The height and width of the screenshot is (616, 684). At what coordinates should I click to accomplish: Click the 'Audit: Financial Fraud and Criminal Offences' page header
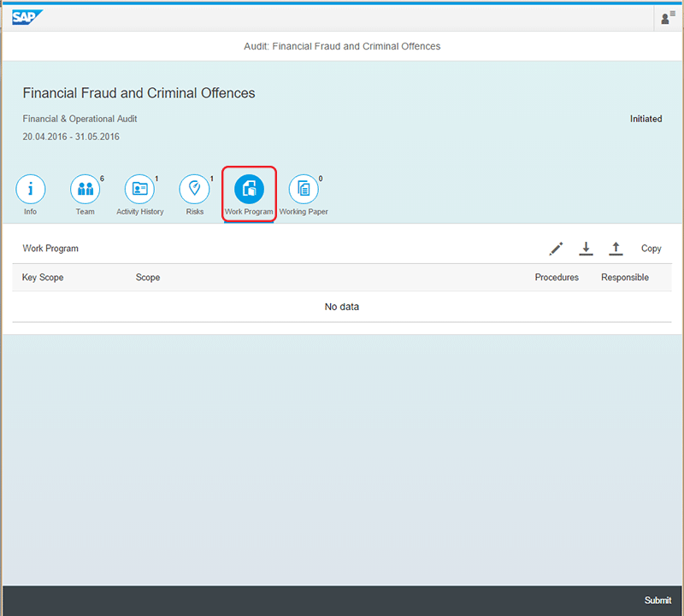pos(342,46)
